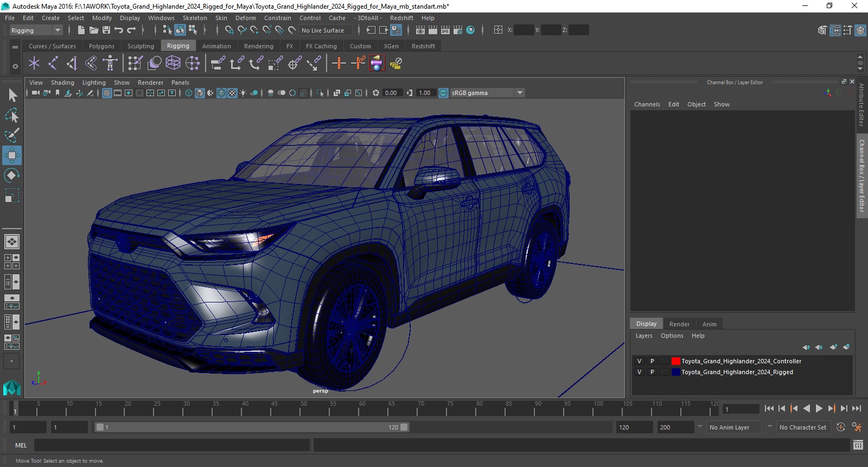This screenshot has height=467, width=868.
Task: Switch to the Animation shelf tab
Action: click(x=216, y=46)
